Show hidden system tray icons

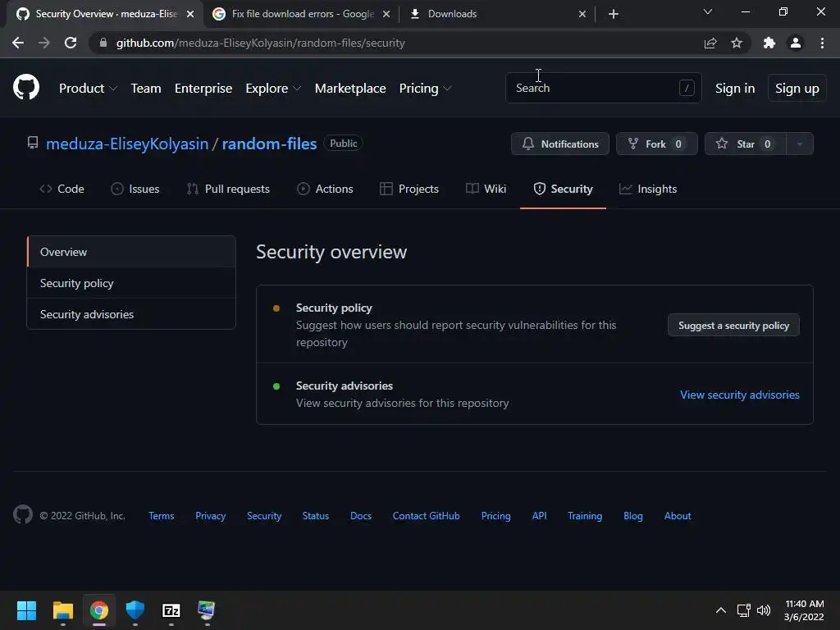(x=721, y=610)
